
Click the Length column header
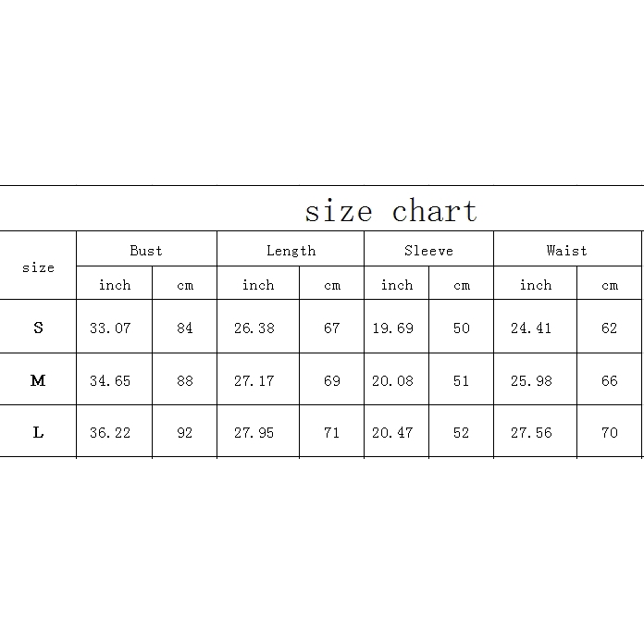point(291,250)
